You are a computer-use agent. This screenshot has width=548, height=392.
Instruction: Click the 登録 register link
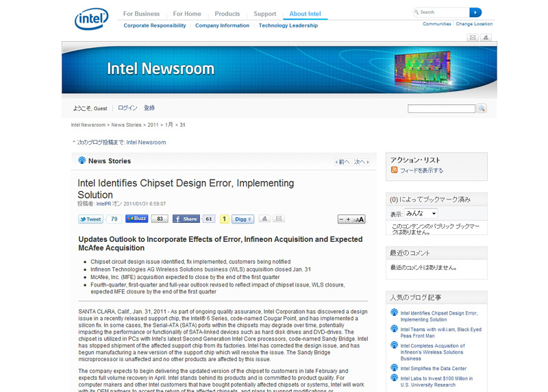[149, 108]
